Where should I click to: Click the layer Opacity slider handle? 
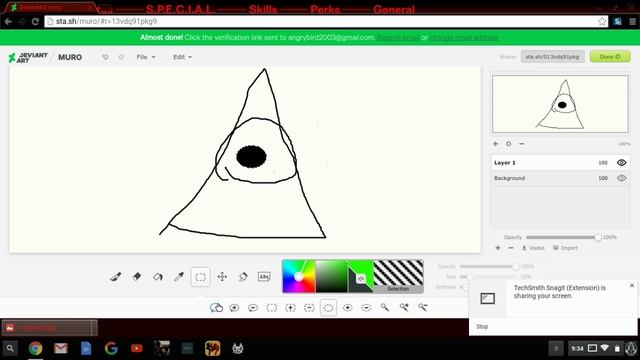(598, 237)
